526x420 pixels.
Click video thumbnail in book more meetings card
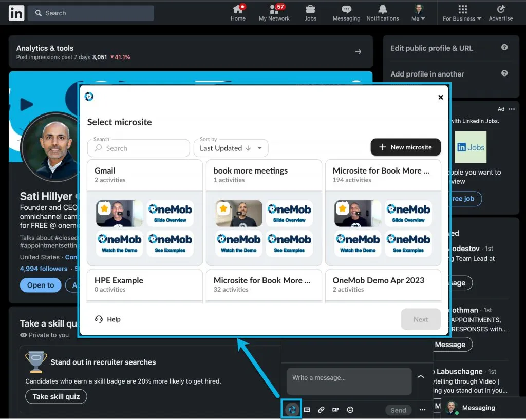point(238,213)
